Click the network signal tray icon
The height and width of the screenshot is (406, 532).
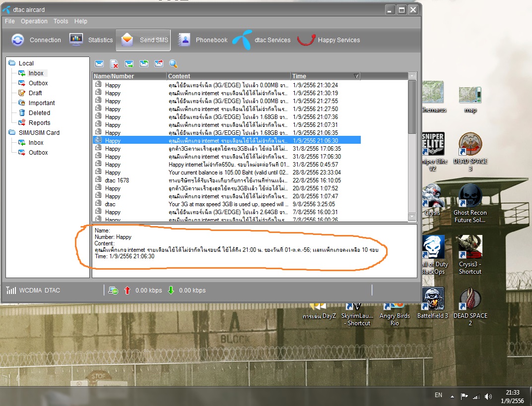tap(476, 396)
